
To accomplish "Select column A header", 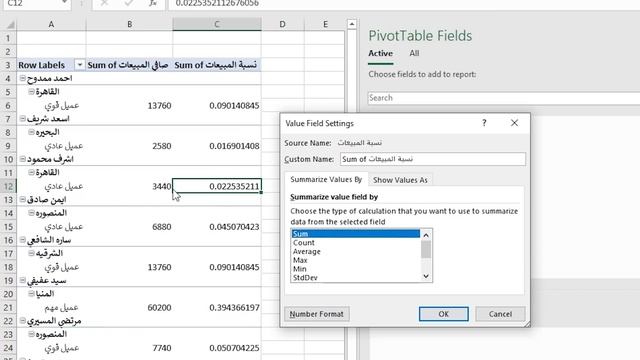I will point(51,24).
